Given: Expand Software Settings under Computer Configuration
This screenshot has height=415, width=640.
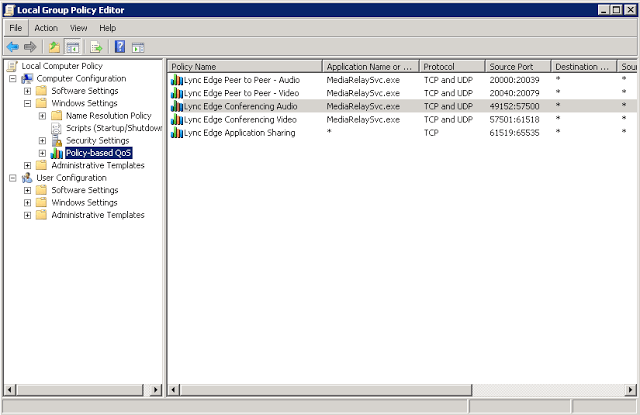Looking at the screenshot, I should click(x=27, y=91).
